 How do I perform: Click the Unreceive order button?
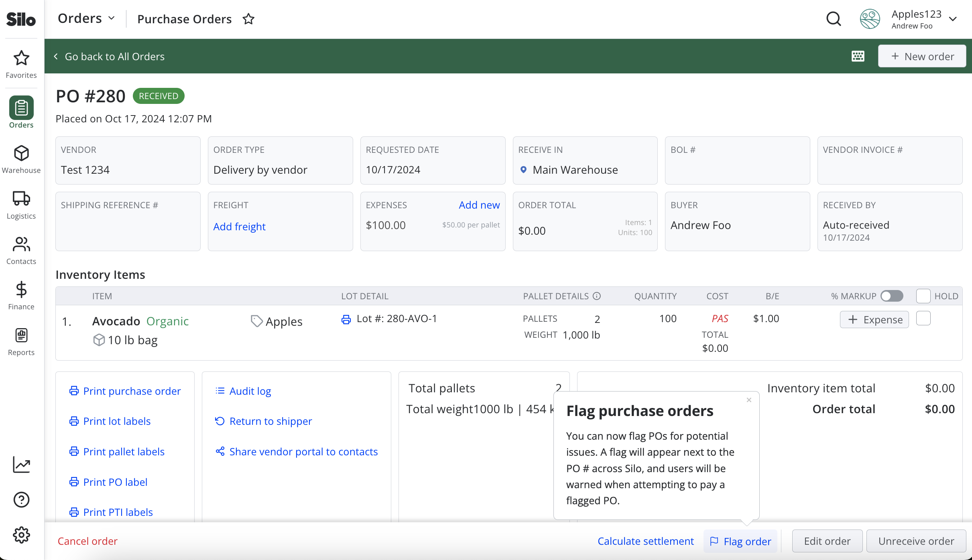(x=916, y=541)
